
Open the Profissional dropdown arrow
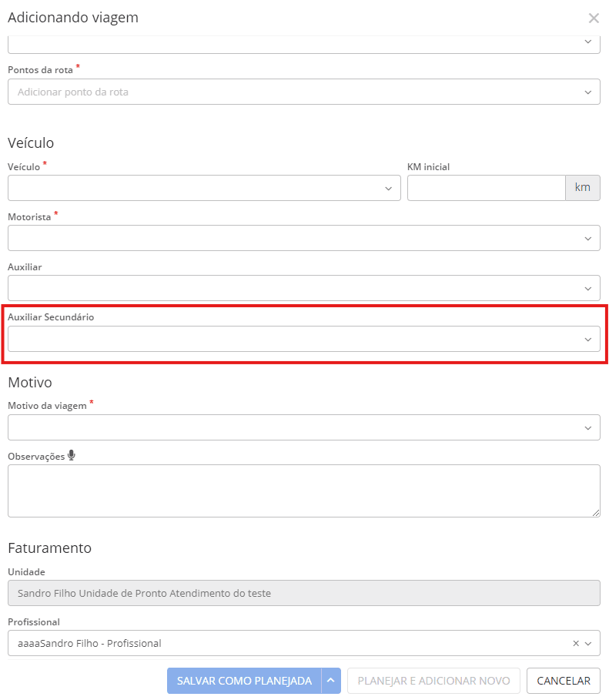click(x=589, y=644)
